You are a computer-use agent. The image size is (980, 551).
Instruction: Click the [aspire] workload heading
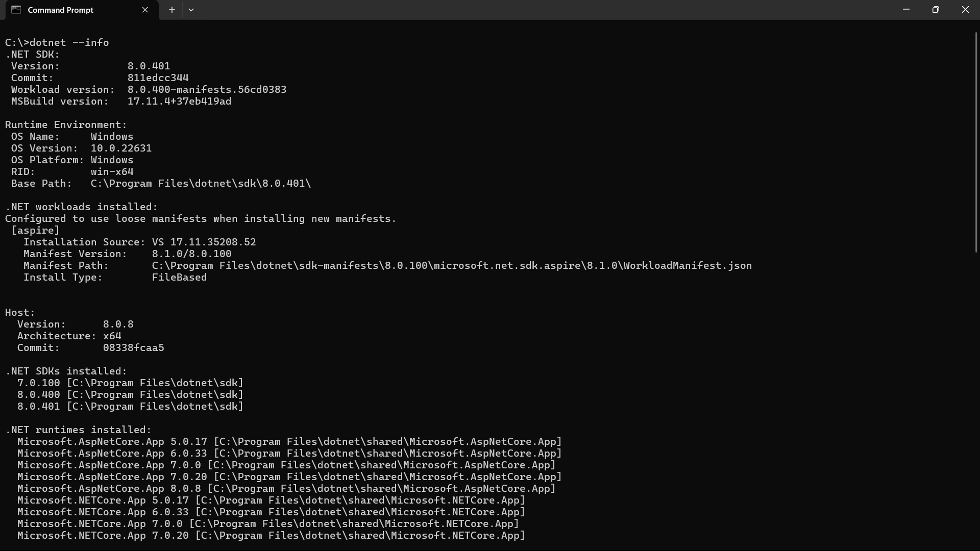click(36, 230)
